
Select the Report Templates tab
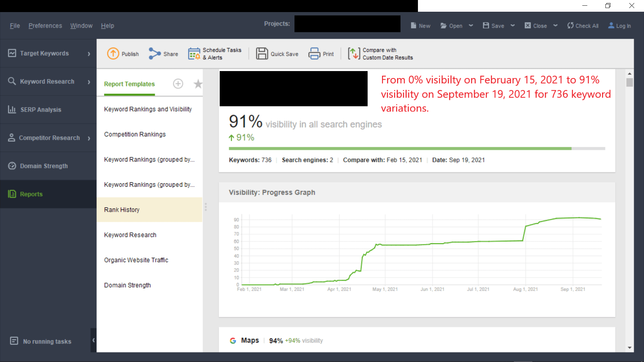(129, 84)
